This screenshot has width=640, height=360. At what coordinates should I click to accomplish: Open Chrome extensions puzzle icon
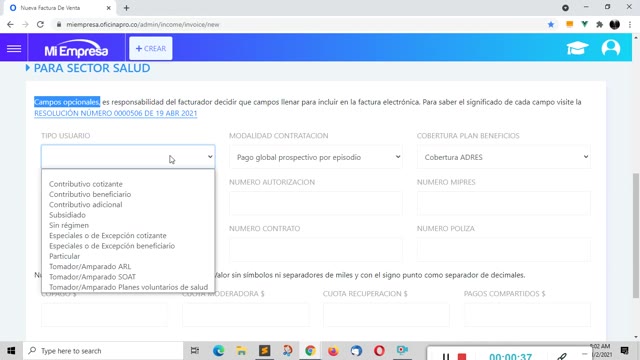click(x=599, y=24)
